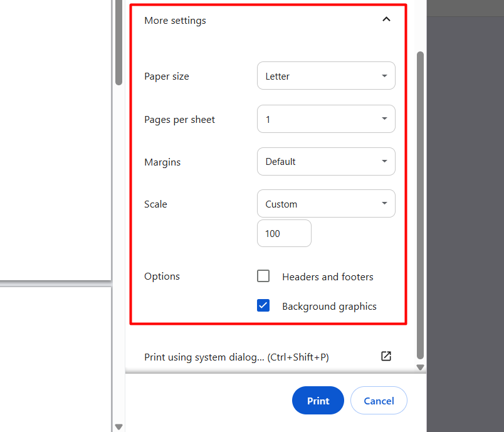Uncheck the Background graphics checkbox
504x432 pixels.
pos(263,306)
